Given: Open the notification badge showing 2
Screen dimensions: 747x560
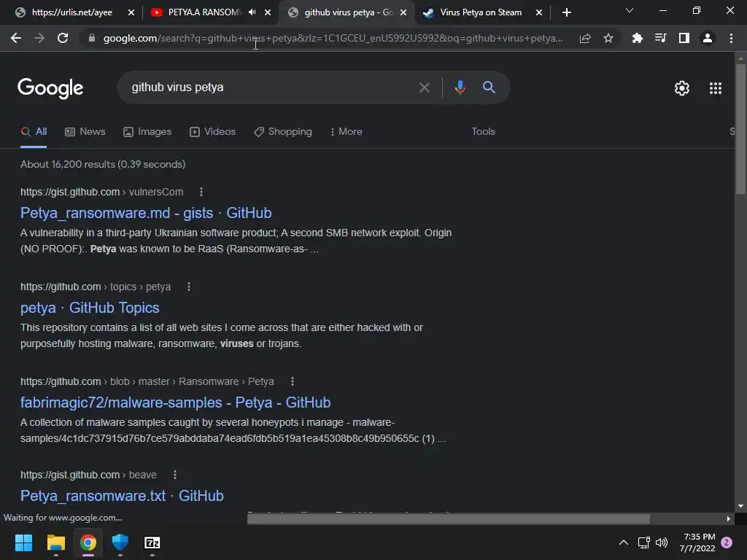Looking at the screenshot, I should [727, 542].
